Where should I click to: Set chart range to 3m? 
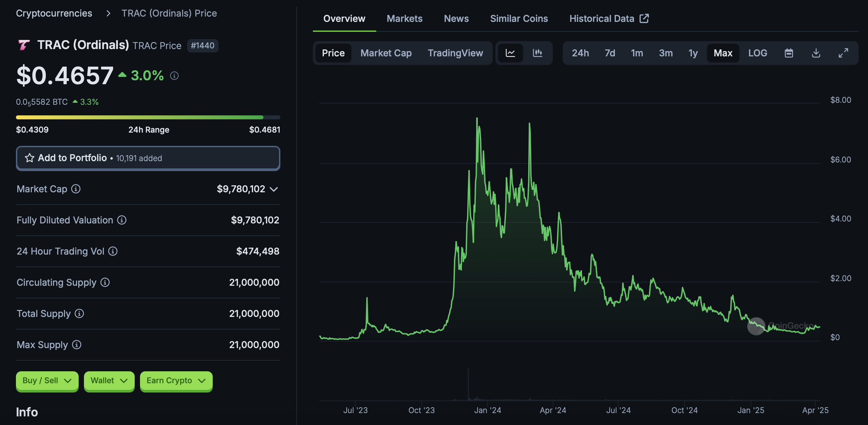666,53
